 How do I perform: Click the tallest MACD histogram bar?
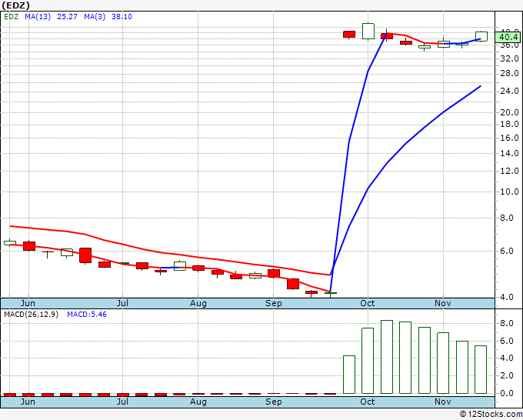coord(387,357)
